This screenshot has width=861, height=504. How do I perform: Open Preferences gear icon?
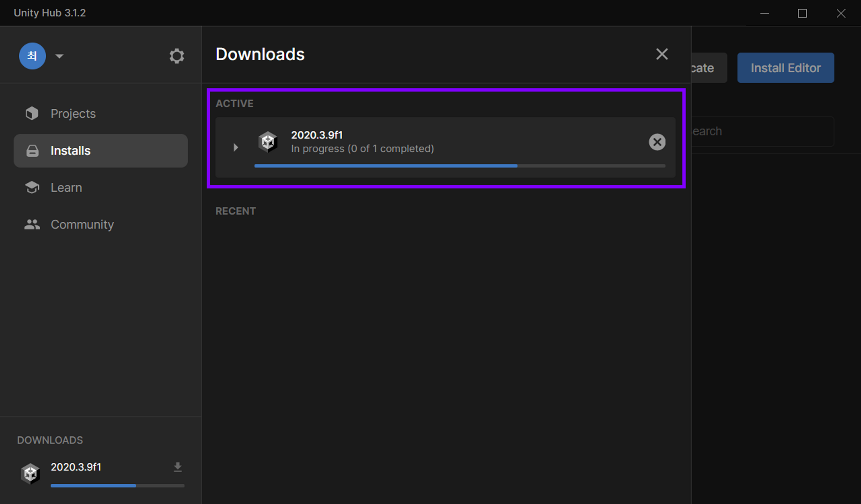[x=177, y=56]
